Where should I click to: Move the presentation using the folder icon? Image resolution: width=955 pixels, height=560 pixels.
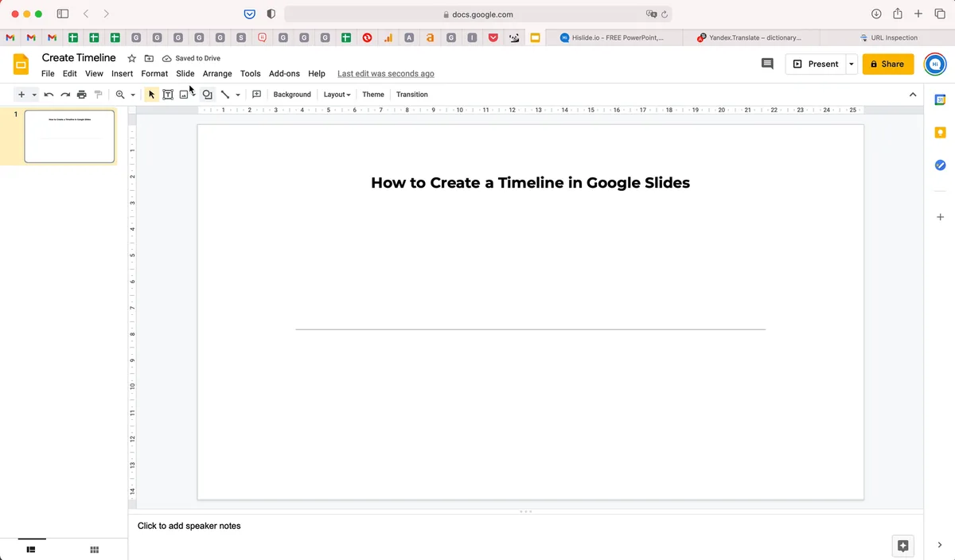149,58
